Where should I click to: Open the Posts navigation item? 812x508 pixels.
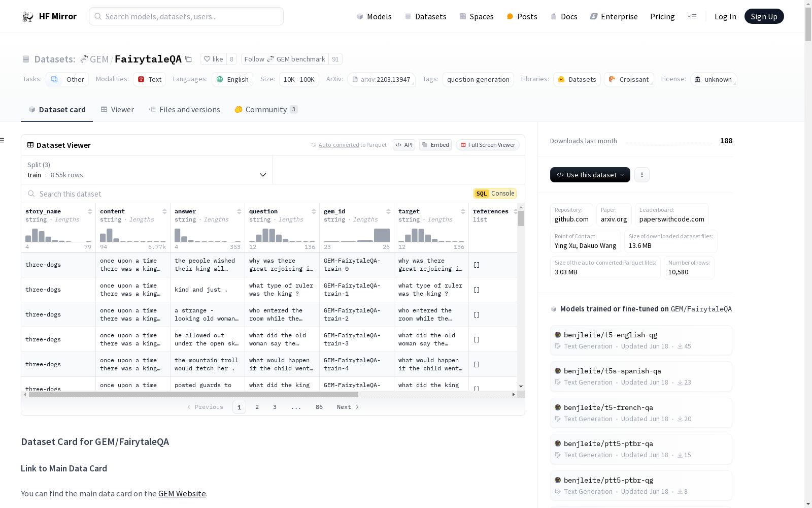pos(522,16)
